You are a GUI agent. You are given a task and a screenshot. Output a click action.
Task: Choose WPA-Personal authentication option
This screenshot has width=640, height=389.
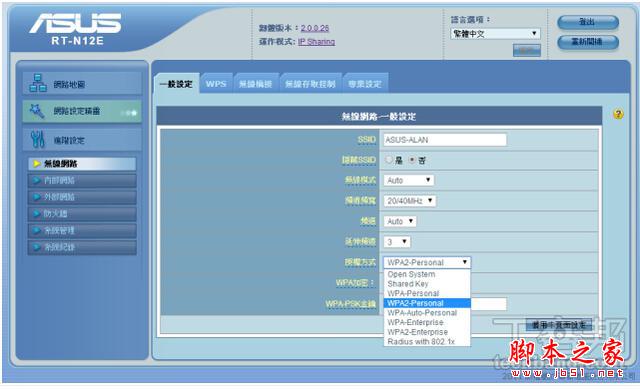tap(427, 293)
